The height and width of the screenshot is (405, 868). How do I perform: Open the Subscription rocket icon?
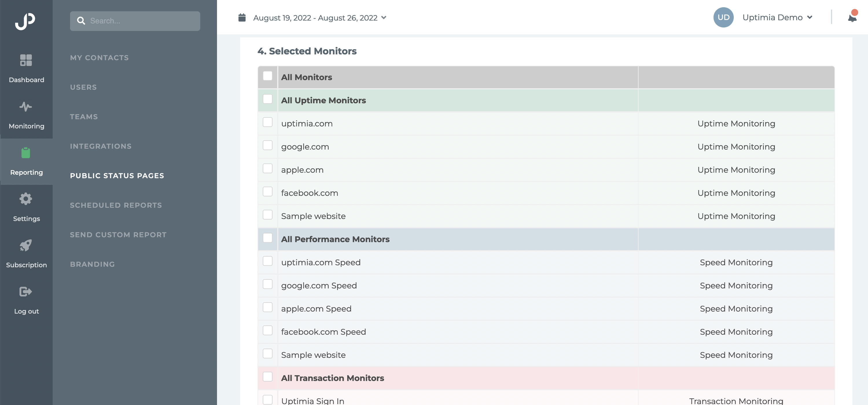[26, 245]
